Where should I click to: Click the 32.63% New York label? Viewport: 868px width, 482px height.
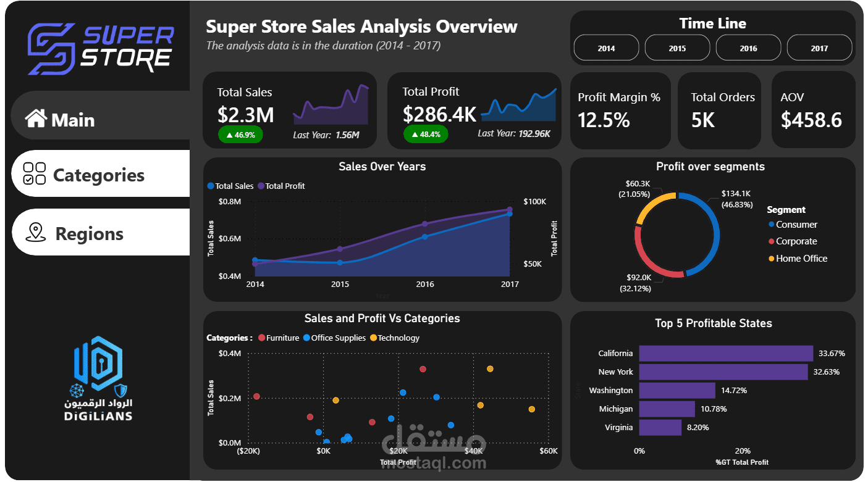pos(827,372)
